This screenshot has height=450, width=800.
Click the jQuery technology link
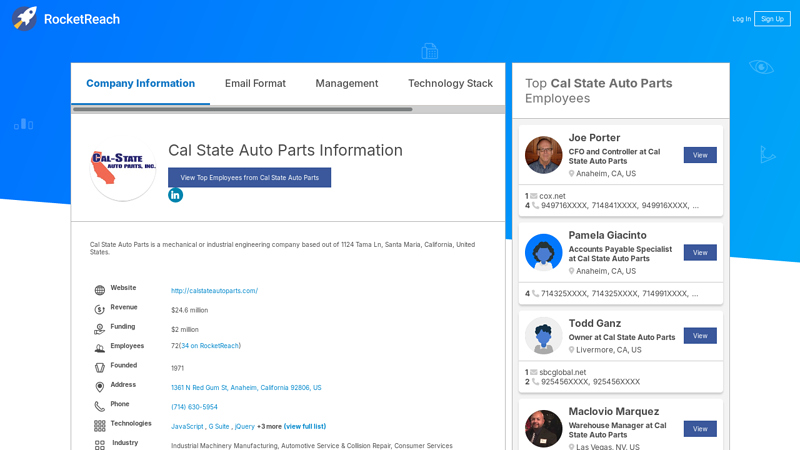pyautogui.click(x=244, y=427)
